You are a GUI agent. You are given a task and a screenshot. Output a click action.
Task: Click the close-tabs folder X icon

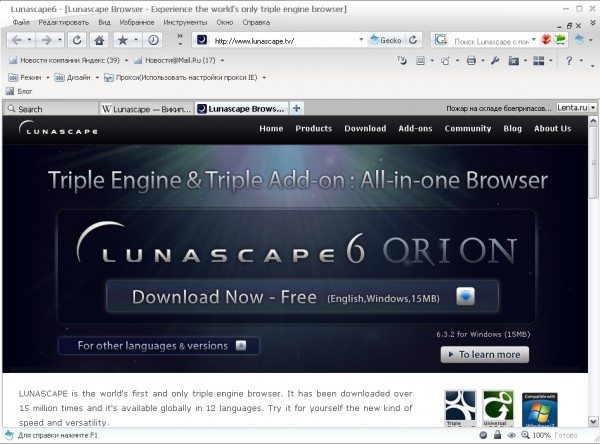(x=514, y=60)
